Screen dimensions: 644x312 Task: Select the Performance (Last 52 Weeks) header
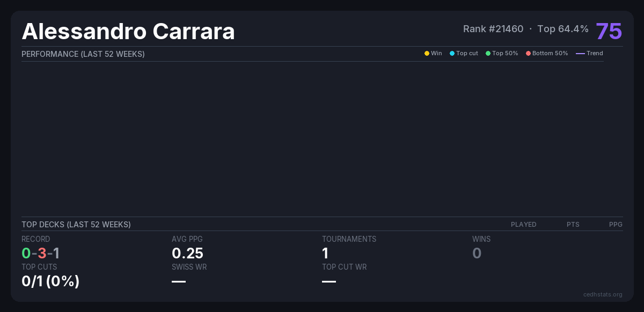tap(83, 54)
